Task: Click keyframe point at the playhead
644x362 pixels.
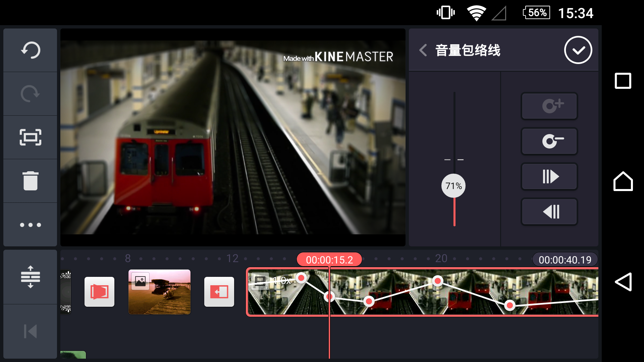Action: click(x=329, y=297)
